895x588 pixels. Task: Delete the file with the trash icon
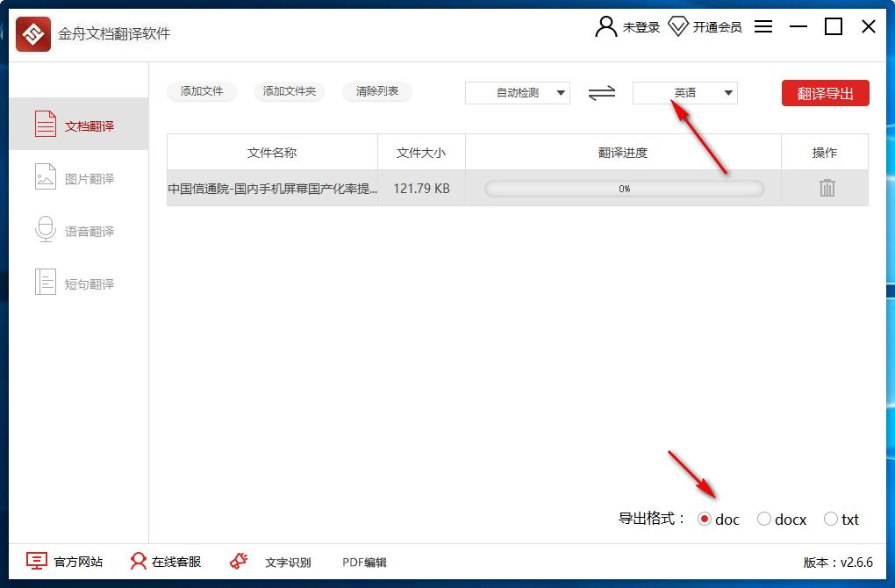(827, 188)
